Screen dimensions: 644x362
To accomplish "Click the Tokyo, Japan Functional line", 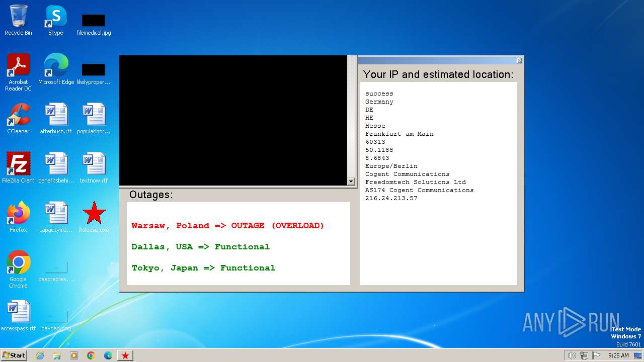I will [203, 268].
